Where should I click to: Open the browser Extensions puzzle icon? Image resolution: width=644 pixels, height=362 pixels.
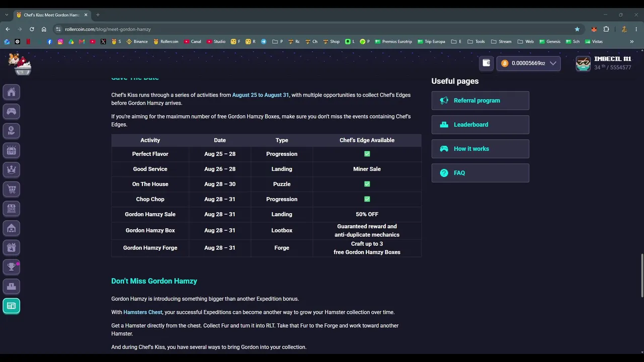[x=606, y=29]
